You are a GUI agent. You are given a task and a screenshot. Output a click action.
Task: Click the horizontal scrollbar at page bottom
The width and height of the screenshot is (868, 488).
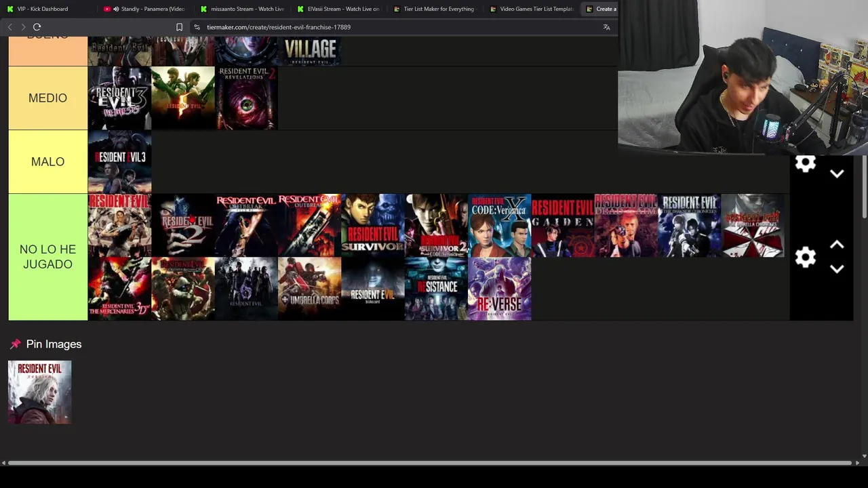click(x=430, y=463)
